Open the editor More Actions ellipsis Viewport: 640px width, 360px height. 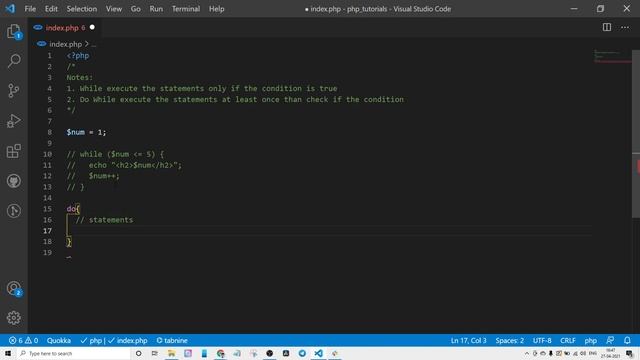coord(625,27)
